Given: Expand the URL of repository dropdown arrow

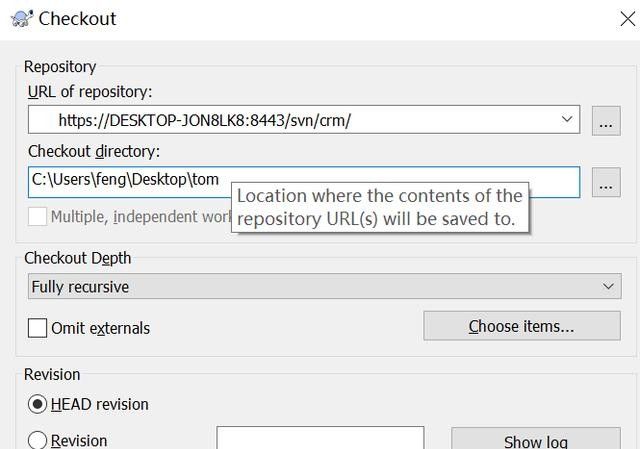Looking at the screenshot, I should pos(568,120).
